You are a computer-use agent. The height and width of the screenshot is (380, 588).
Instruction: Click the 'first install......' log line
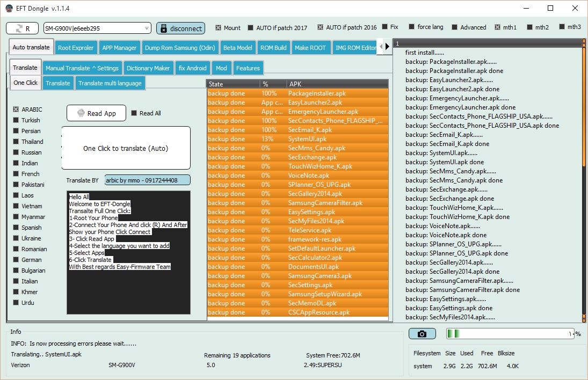click(x=425, y=53)
